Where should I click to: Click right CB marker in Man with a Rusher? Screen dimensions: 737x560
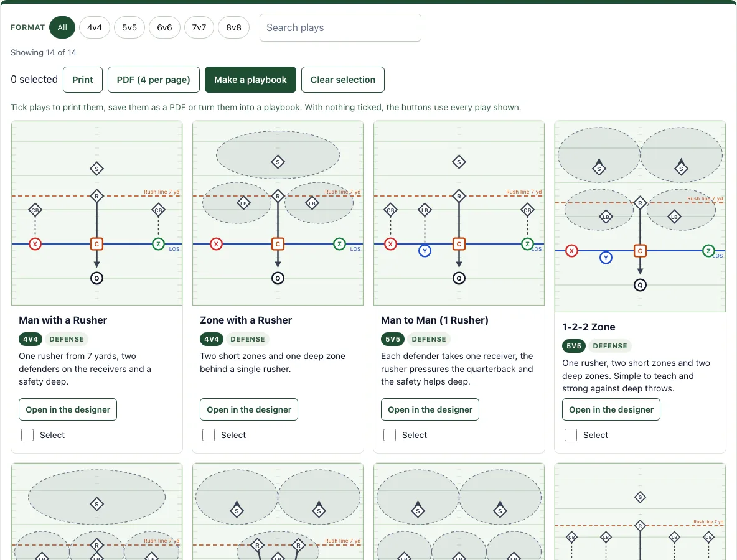(x=158, y=210)
